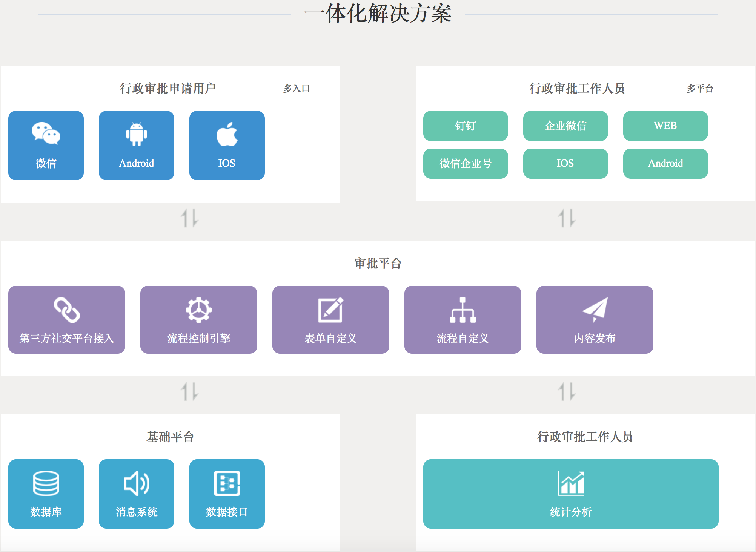Click the Android robot icon
The width and height of the screenshot is (756, 552).
(x=137, y=134)
